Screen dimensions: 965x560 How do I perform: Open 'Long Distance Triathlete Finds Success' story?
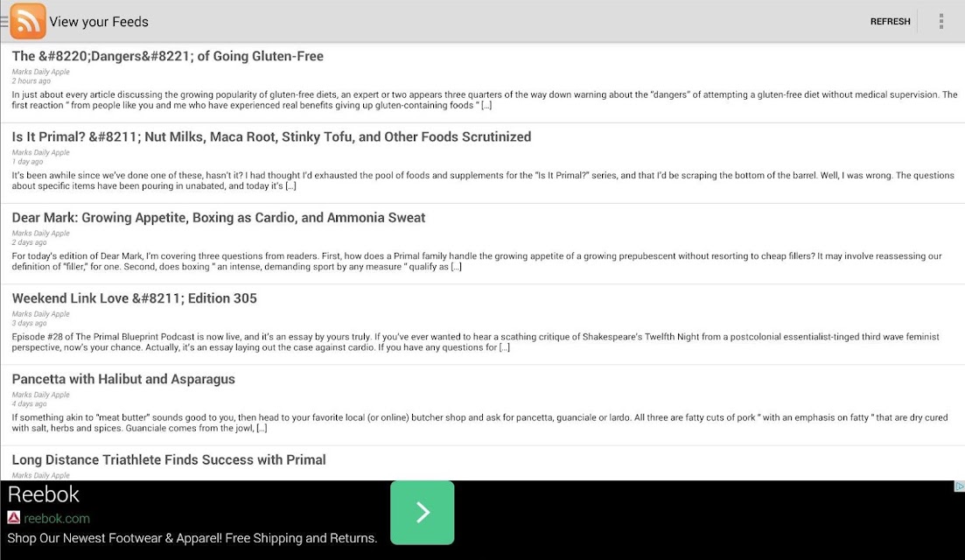(169, 459)
